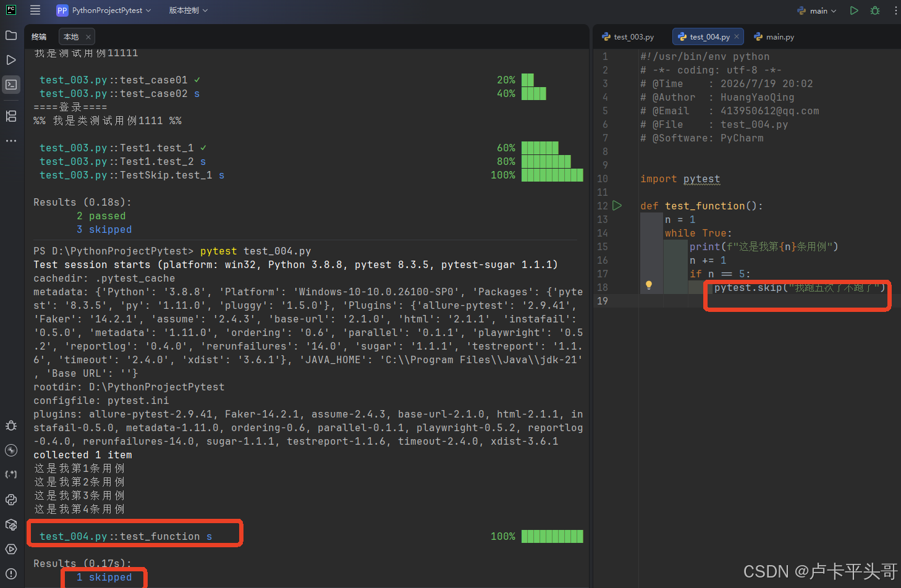Click 'test_004.py::test_function' result line

(126, 537)
